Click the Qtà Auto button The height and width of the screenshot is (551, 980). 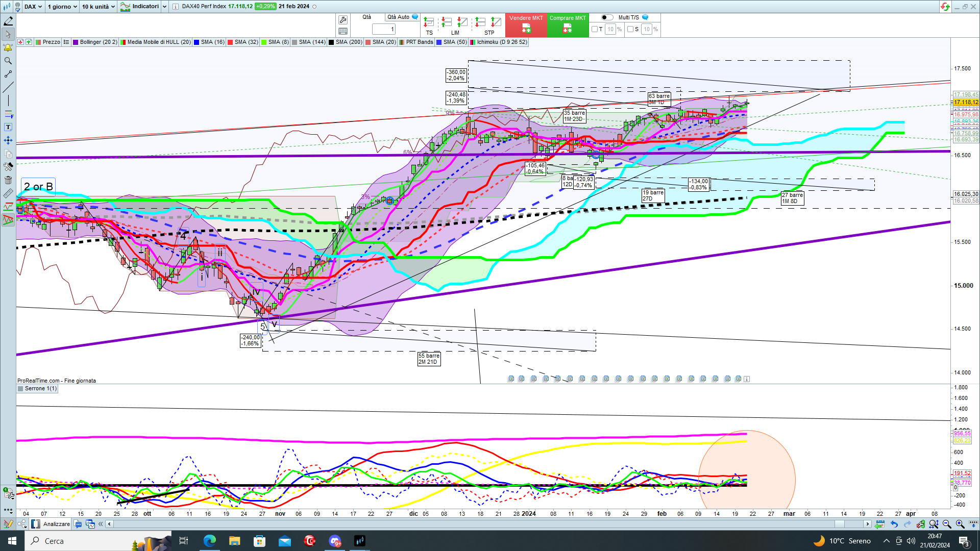pyautogui.click(x=402, y=17)
